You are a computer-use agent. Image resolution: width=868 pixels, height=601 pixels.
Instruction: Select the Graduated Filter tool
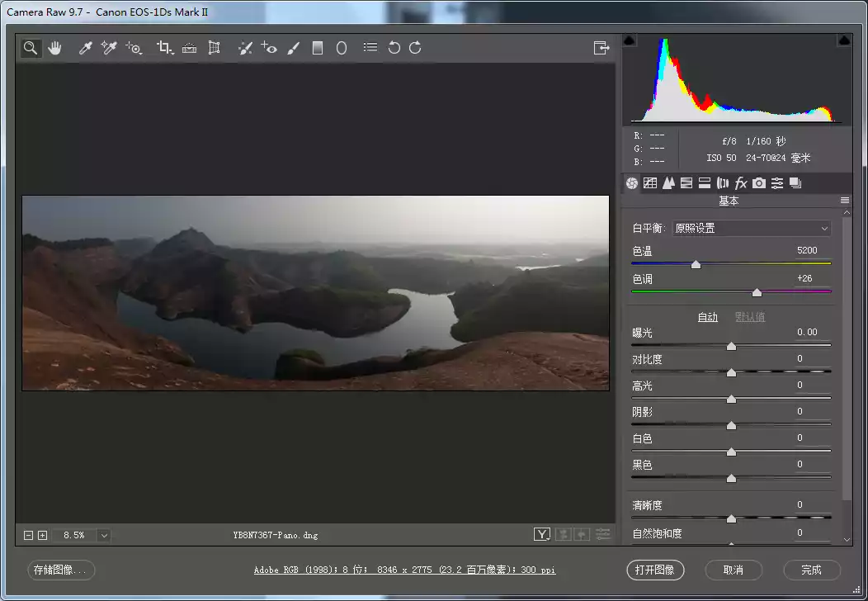317,48
